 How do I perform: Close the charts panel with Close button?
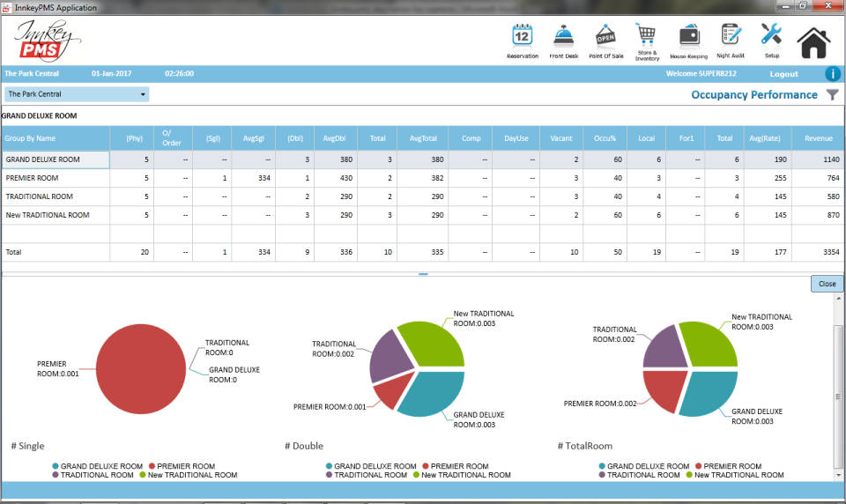827,284
